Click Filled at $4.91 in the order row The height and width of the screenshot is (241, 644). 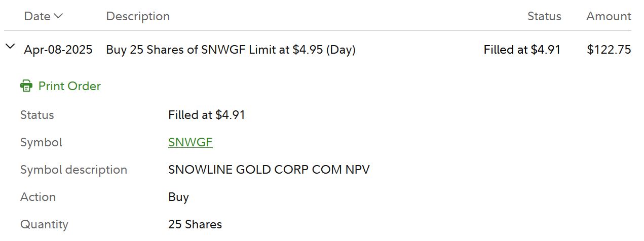click(522, 50)
